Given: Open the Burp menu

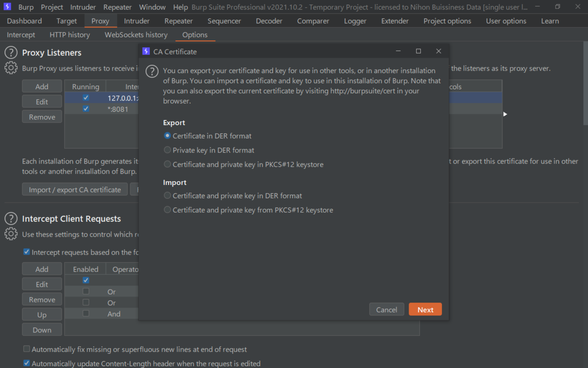Looking at the screenshot, I should (26, 7).
